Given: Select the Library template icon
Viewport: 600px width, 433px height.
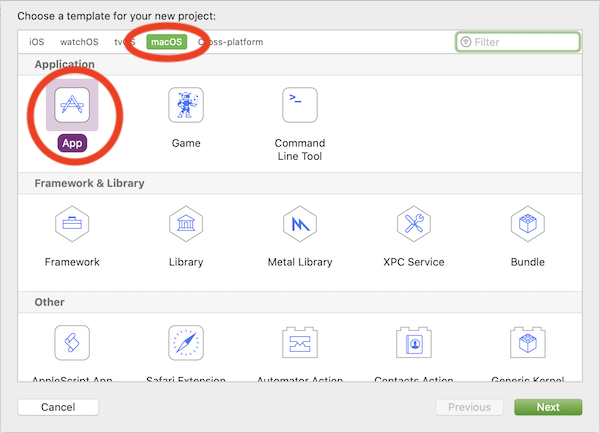Looking at the screenshot, I should click(x=186, y=224).
